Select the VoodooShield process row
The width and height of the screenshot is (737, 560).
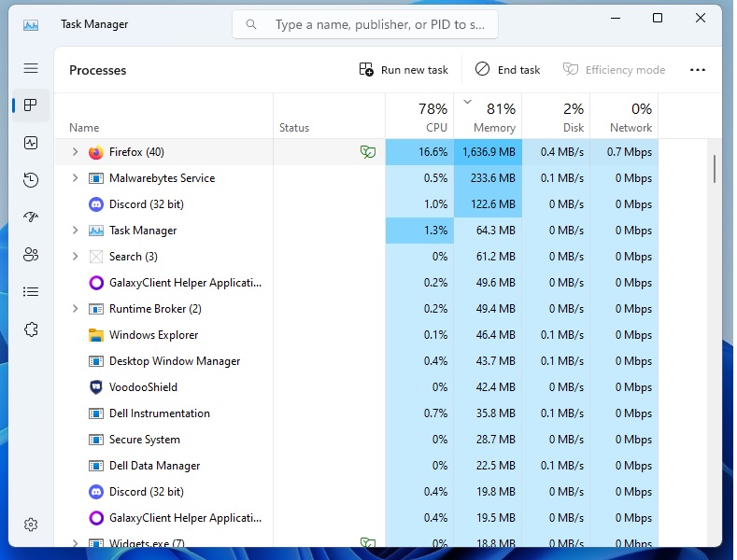356,387
